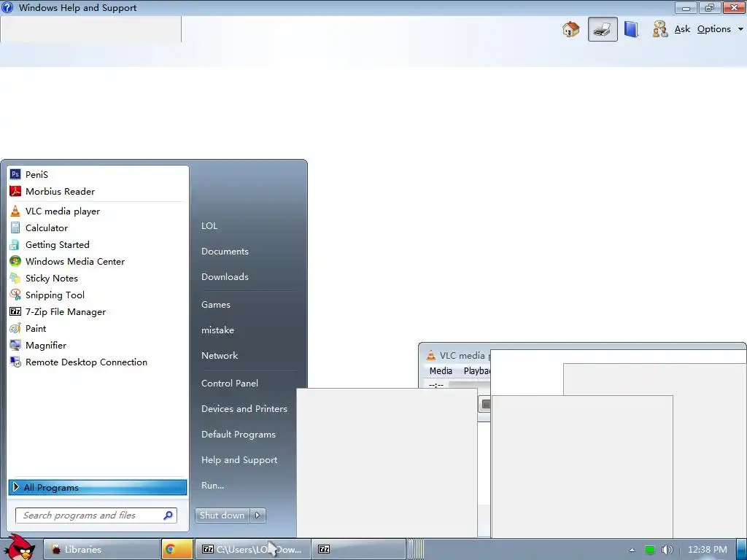This screenshot has width=747, height=560.
Task: Show hidden tray icons arrow
Action: (632, 550)
